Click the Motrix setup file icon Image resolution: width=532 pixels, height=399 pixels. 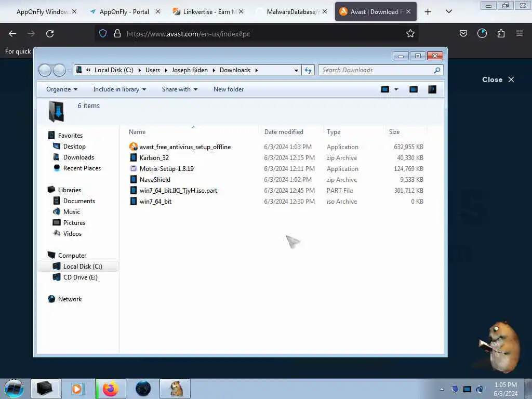pyautogui.click(x=134, y=168)
